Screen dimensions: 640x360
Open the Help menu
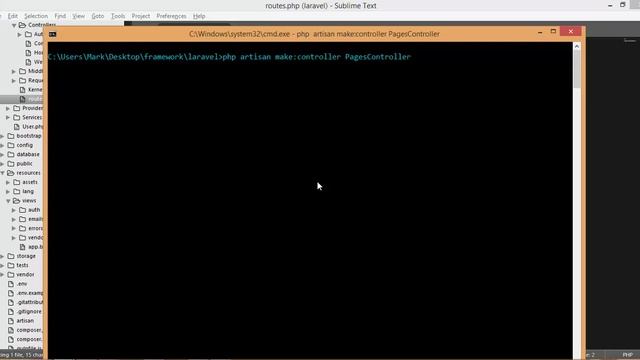[x=199, y=16]
